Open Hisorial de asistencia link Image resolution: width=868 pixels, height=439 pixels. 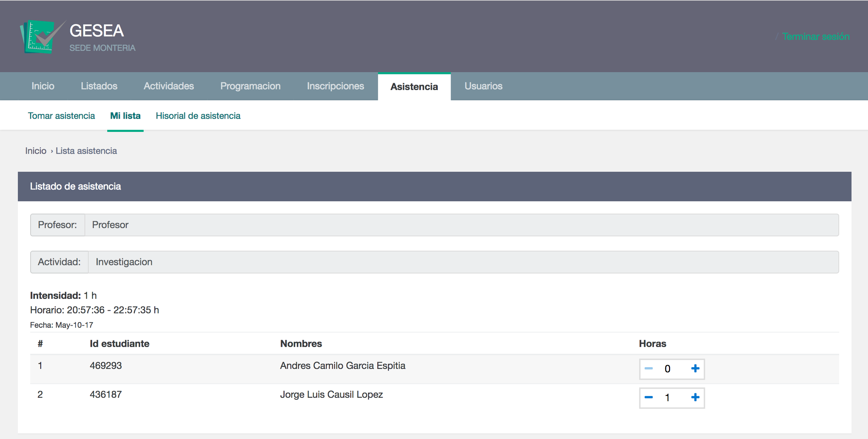pos(198,116)
